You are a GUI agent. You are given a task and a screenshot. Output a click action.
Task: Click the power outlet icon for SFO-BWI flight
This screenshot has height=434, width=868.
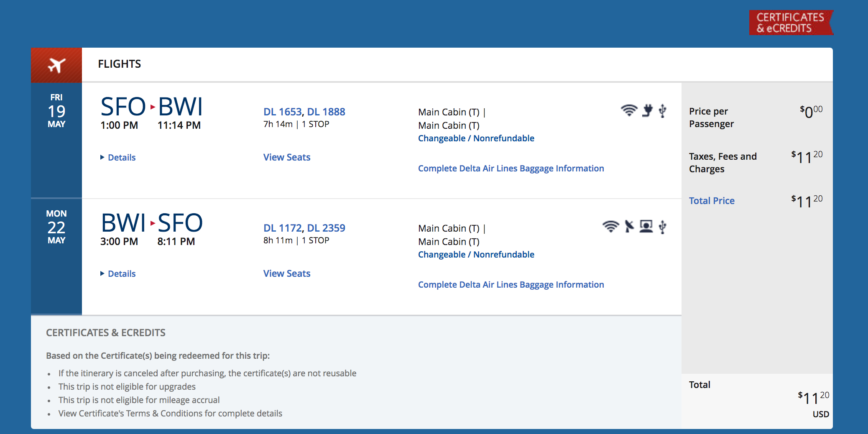(x=647, y=110)
